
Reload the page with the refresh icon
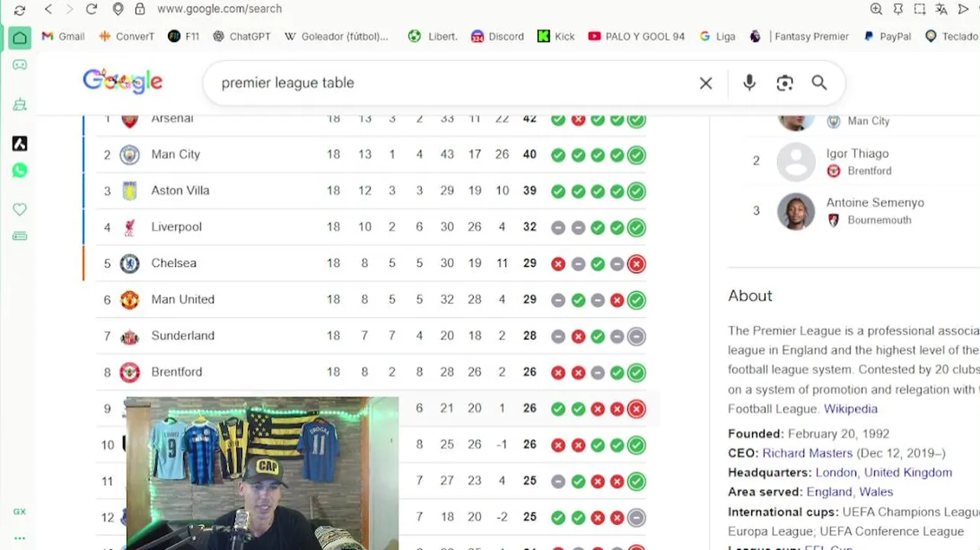point(92,9)
